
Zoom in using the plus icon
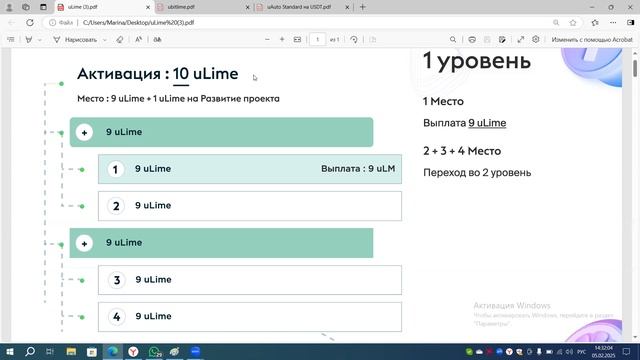pos(282,40)
